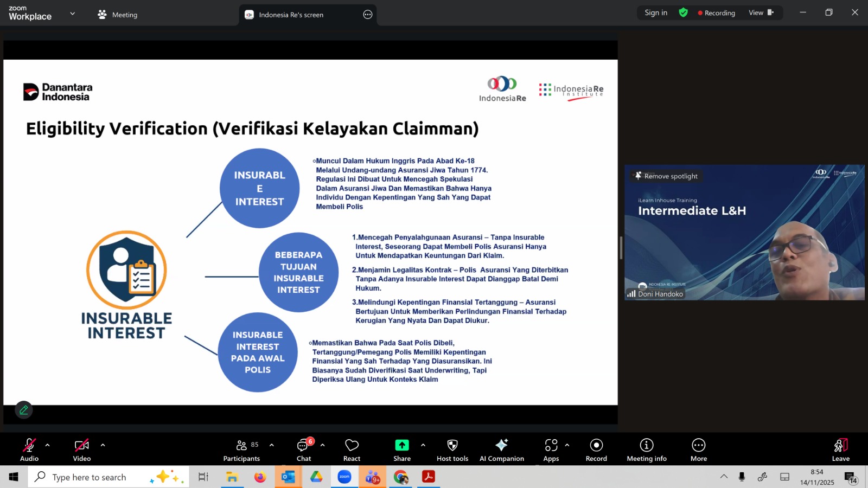The width and height of the screenshot is (868, 488).
Task: Open Zoom Workplace dropdown chevron
Action: coord(73,14)
